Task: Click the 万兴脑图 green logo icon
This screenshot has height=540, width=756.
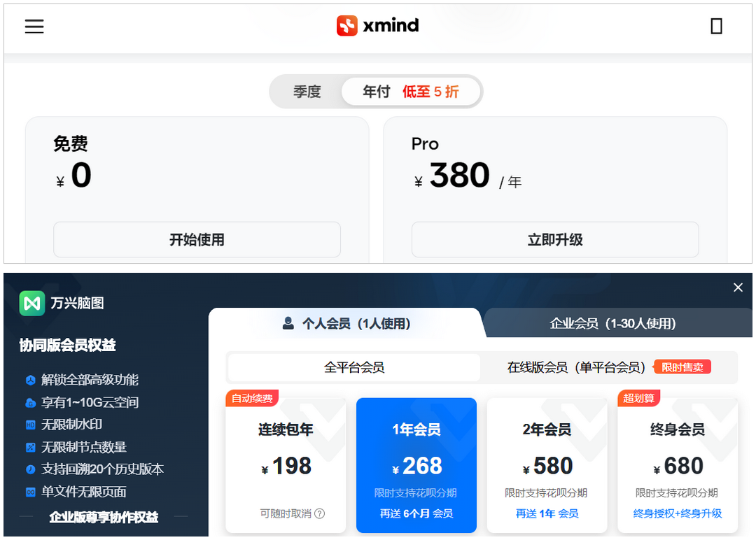Action: (32, 304)
